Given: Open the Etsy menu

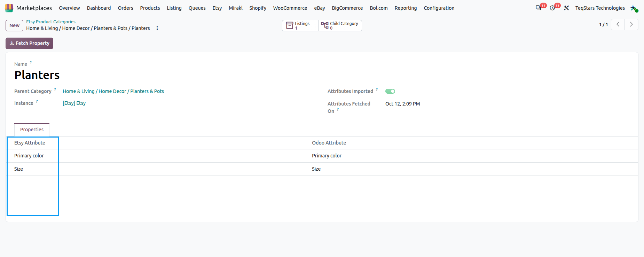Looking at the screenshot, I should [217, 8].
